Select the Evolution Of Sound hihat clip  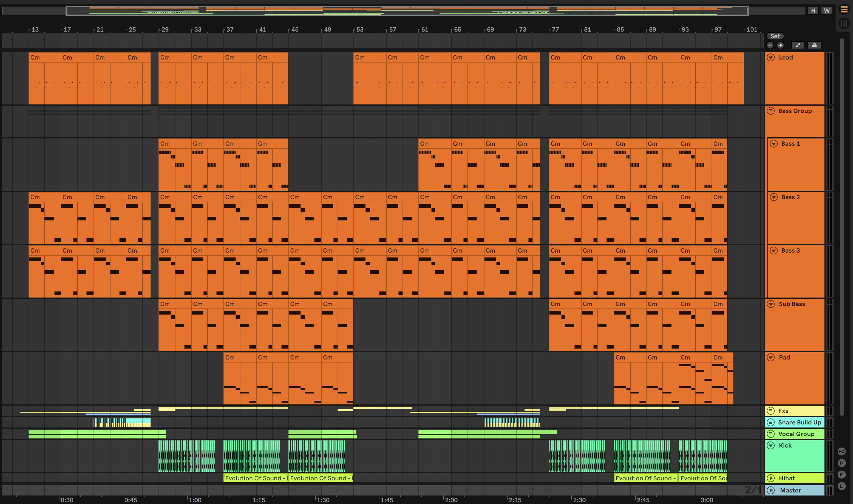255,478
